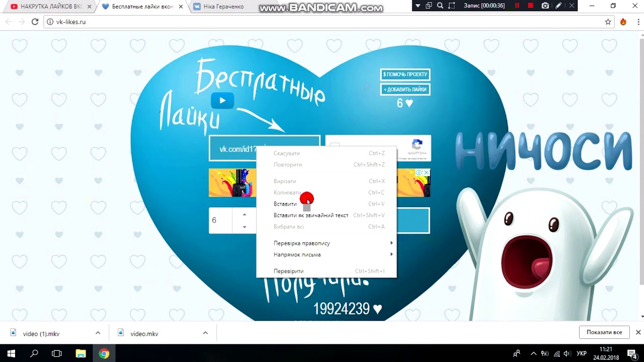Open Task View on the taskbar
The image size is (644, 362).
[x=57, y=353]
